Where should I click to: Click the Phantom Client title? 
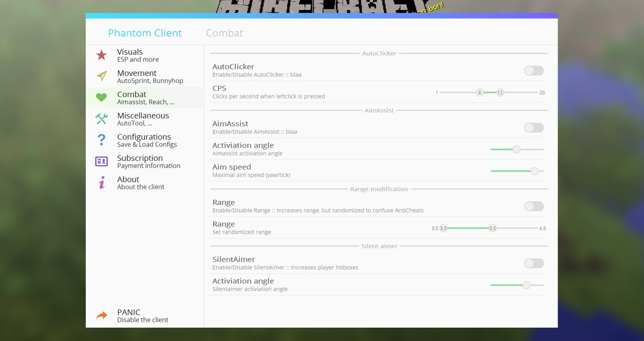click(145, 33)
